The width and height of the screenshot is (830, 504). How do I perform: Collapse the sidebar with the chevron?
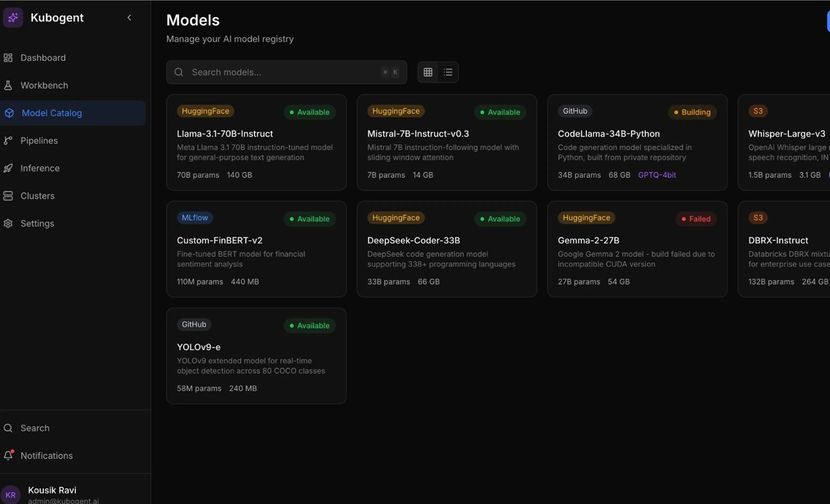(x=129, y=18)
